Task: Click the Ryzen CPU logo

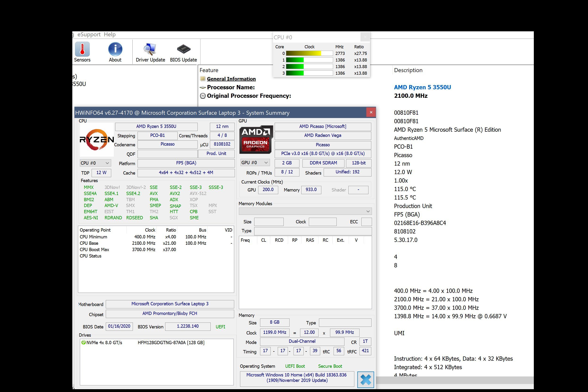Action: 97,139
